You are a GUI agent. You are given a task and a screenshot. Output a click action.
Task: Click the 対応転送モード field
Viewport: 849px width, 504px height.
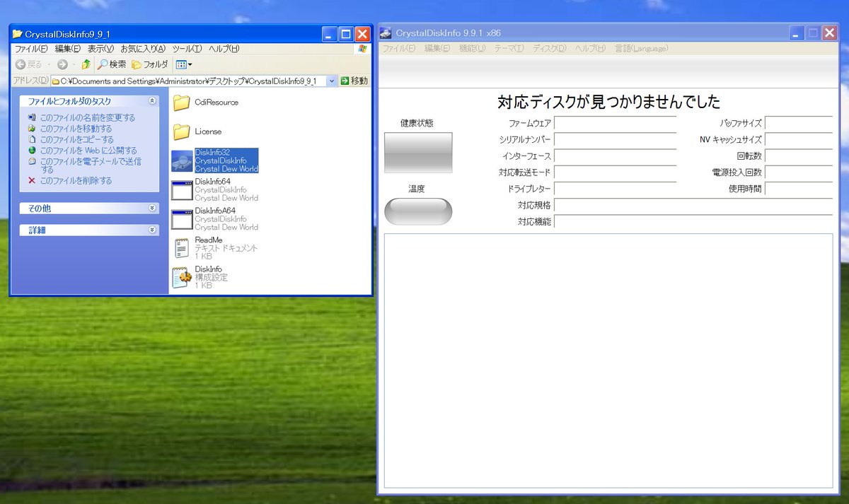pos(615,172)
